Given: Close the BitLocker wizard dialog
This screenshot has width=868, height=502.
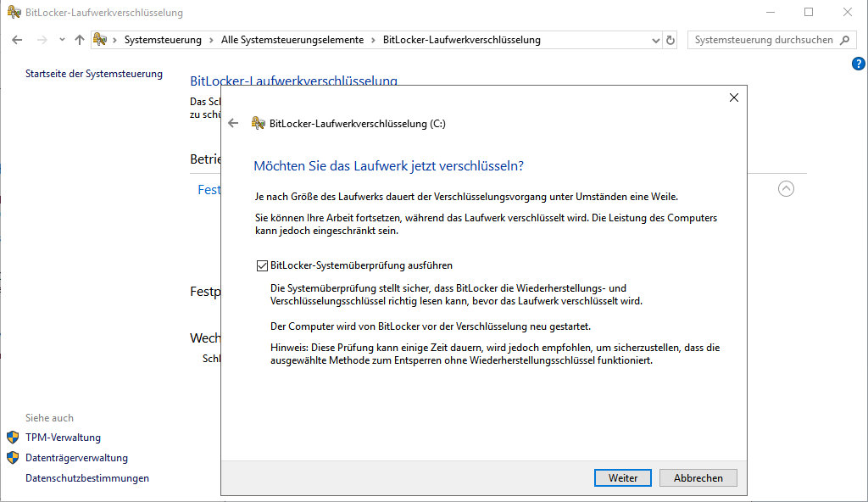Looking at the screenshot, I should pos(734,98).
